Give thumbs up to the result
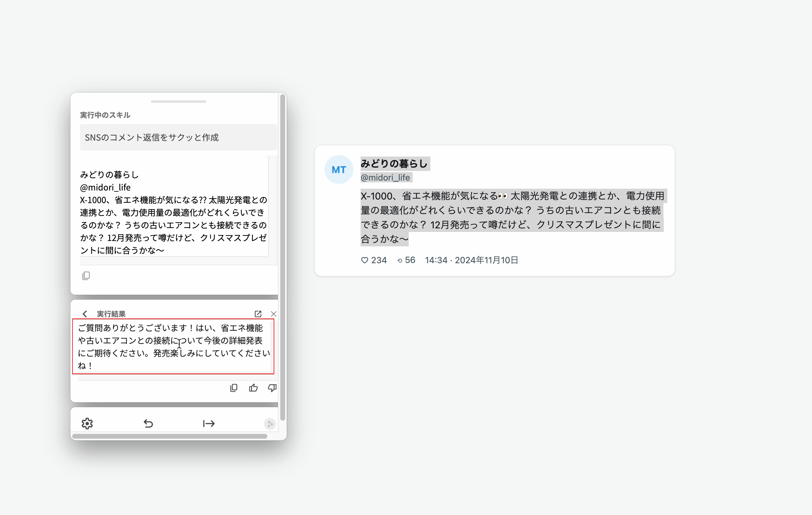The image size is (812, 515). (x=253, y=388)
